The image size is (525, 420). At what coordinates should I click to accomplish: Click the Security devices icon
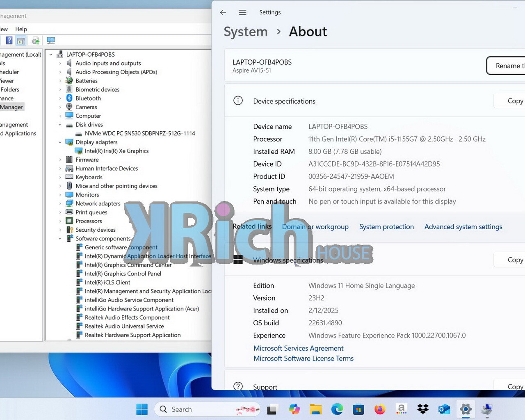[x=69, y=230]
